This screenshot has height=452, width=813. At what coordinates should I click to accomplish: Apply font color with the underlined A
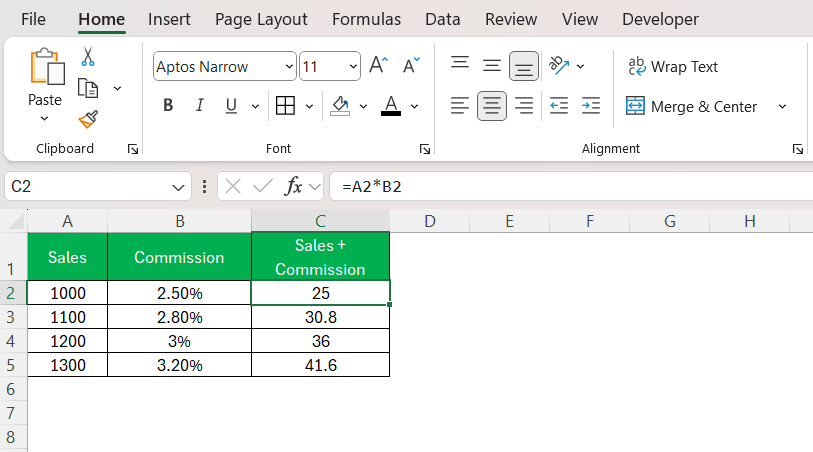coord(391,106)
